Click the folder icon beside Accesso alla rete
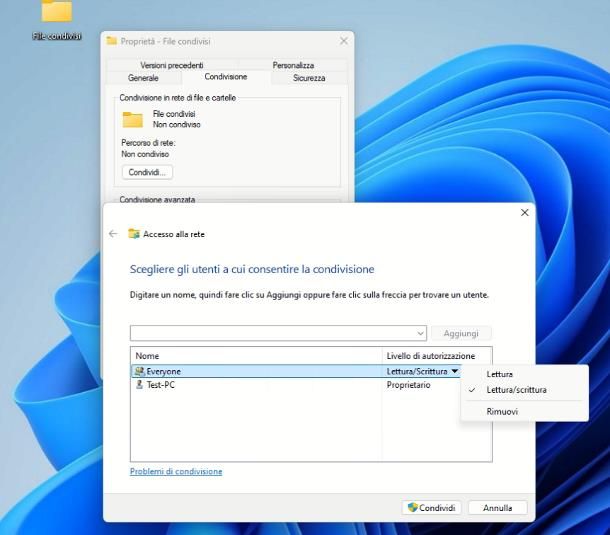 134,233
